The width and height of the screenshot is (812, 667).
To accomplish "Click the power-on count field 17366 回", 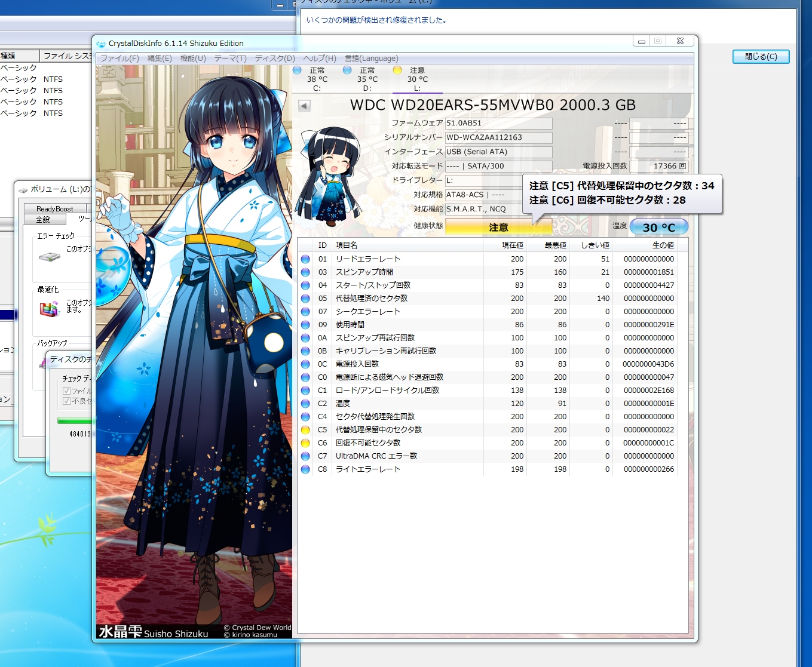I will pos(658,166).
